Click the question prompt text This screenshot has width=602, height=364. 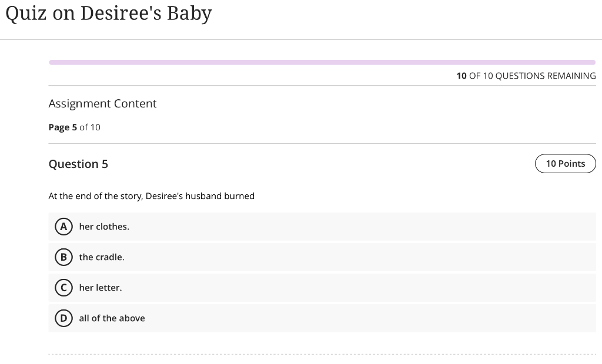coord(151,196)
